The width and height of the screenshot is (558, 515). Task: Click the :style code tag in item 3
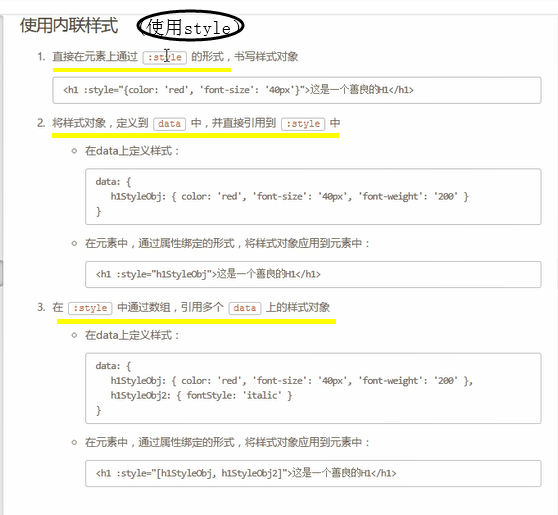(90, 308)
